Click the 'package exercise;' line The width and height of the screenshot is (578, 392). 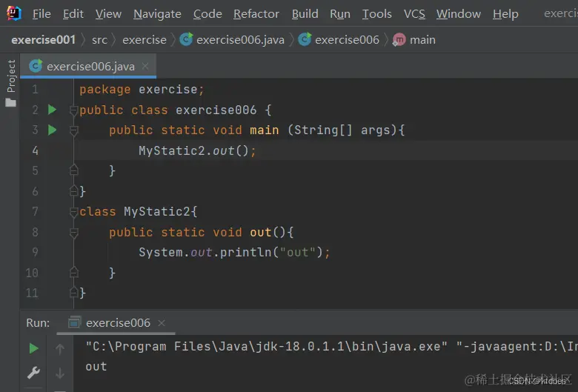[x=142, y=89]
